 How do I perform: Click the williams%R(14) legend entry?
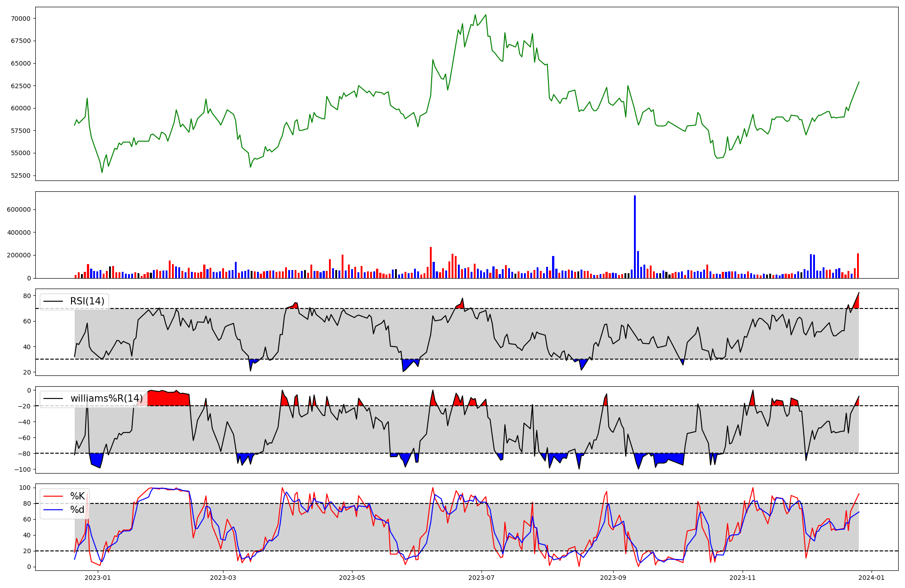point(106,398)
